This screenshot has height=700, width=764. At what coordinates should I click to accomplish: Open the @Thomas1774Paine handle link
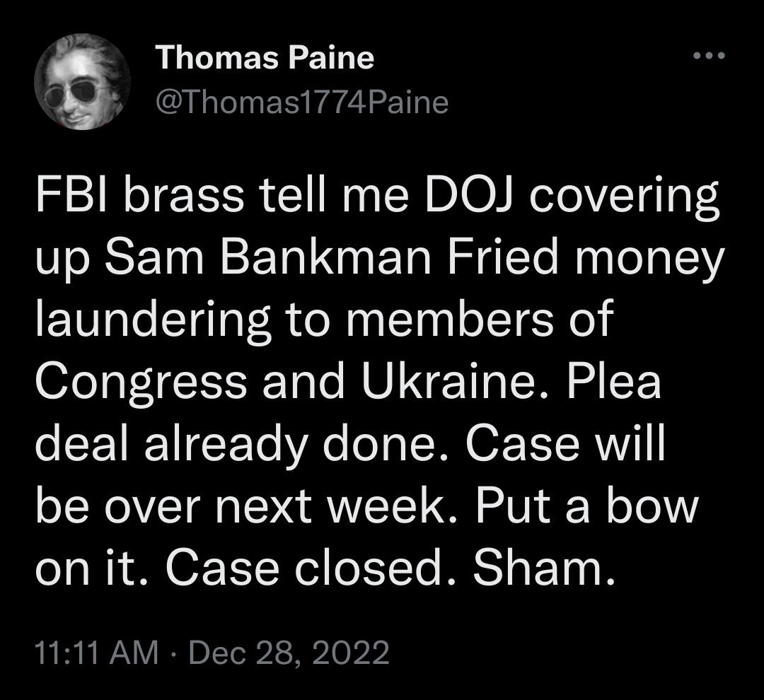tap(302, 103)
